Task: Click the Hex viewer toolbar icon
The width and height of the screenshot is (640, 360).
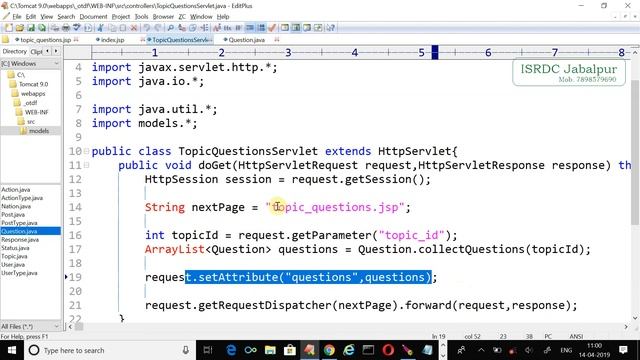Action: point(227,28)
